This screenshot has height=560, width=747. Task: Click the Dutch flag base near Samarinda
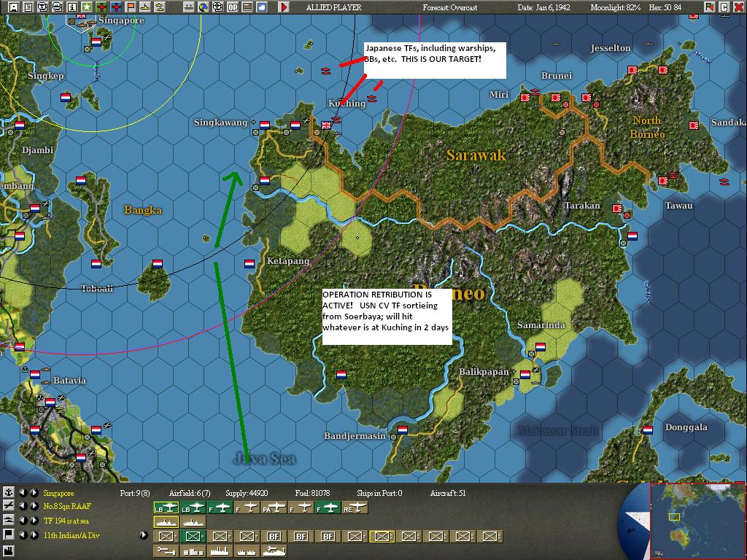point(541,346)
